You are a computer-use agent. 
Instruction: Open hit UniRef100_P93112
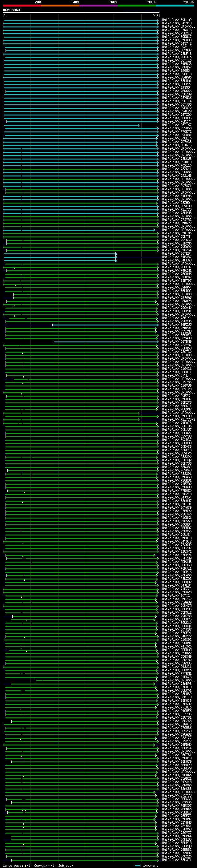coord(176,47)
